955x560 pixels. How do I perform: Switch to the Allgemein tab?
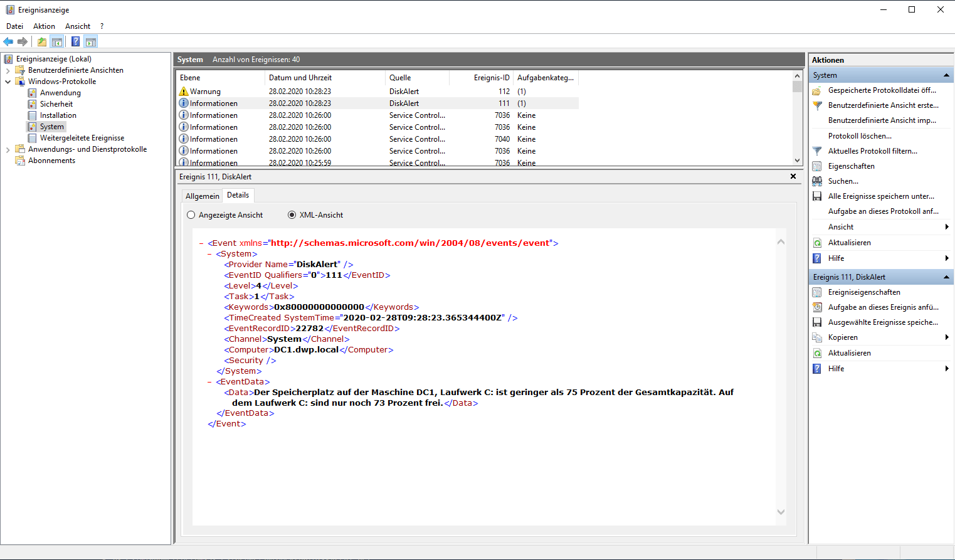click(202, 196)
